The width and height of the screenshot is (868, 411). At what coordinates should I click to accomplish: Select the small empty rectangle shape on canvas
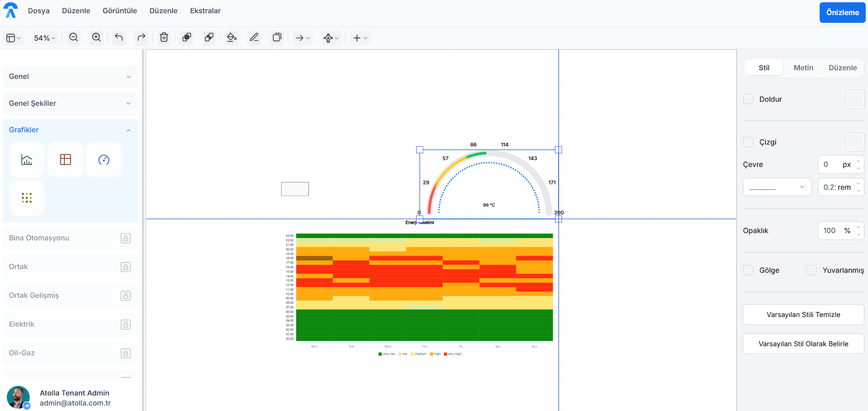(295, 189)
